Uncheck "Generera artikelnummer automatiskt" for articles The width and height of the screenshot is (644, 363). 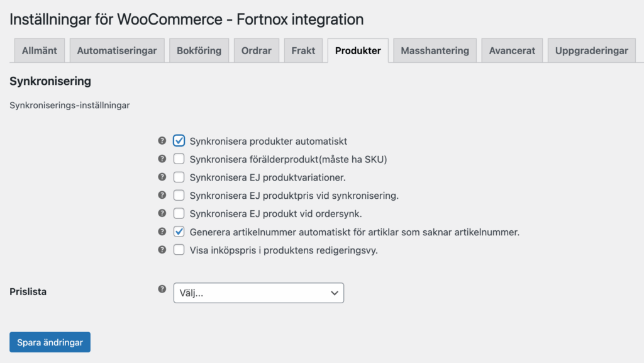pyautogui.click(x=179, y=232)
